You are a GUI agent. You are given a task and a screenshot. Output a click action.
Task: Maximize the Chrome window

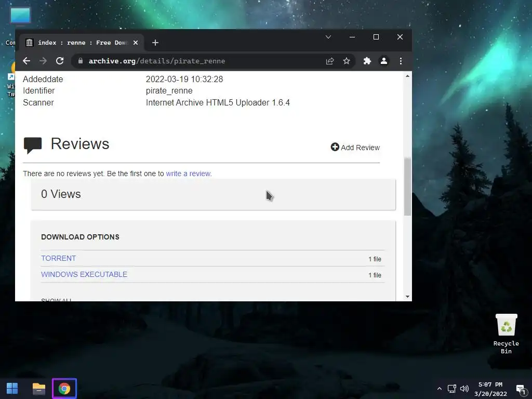coord(376,37)
